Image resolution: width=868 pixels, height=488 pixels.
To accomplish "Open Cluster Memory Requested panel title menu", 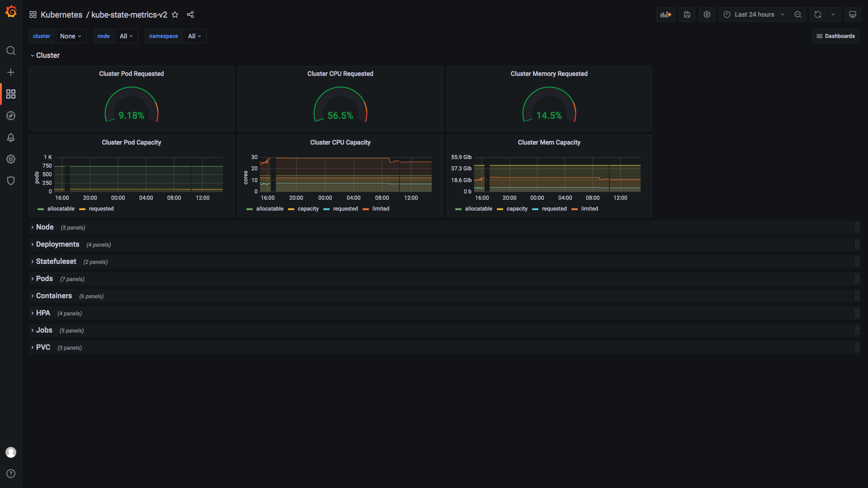I will 549,74.
